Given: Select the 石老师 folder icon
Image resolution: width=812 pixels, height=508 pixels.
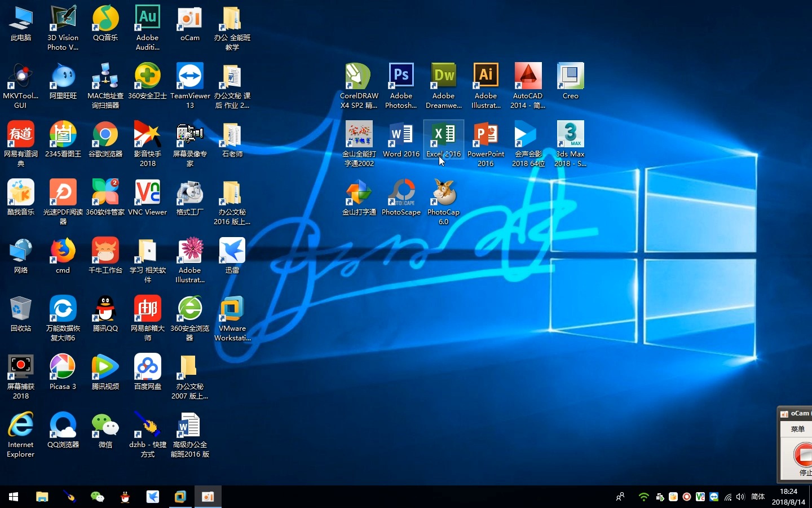Looking at the screenshot, I should pyautogui.click(x=232, y=140).
